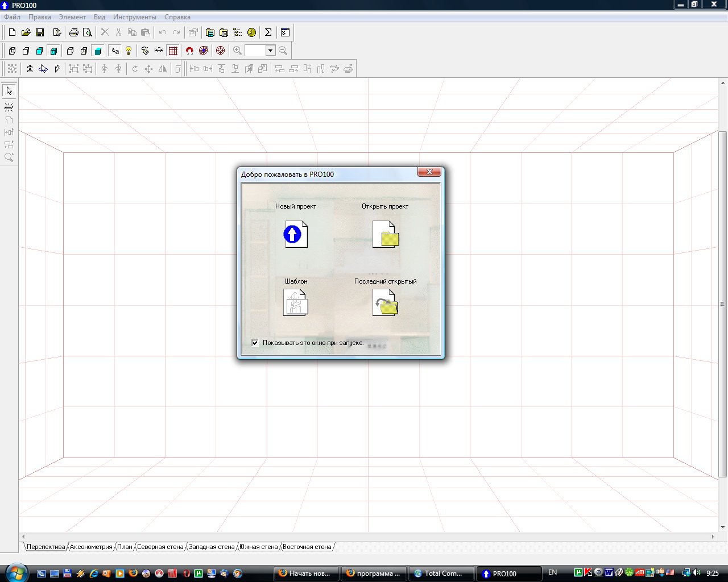Click the zoom percentage input field
The image size is (728, 582).
[255, 51]
